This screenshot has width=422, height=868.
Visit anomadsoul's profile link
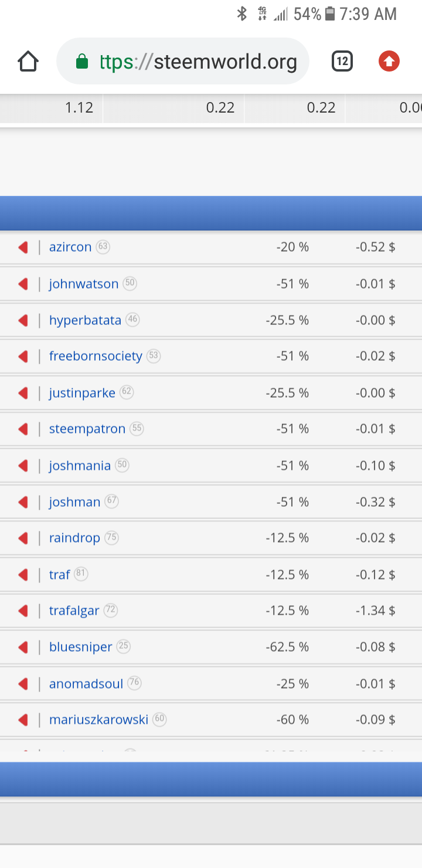coord(86,684)
